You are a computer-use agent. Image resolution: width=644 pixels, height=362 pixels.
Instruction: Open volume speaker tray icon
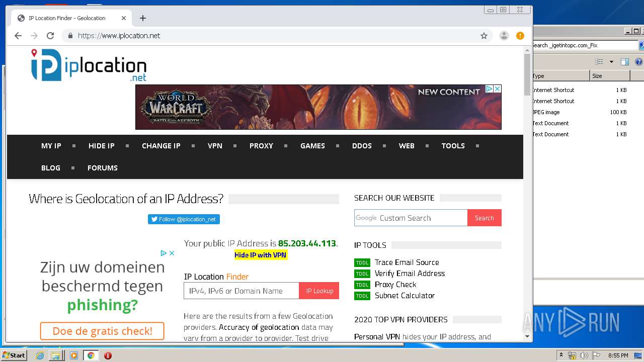[584, 355]
